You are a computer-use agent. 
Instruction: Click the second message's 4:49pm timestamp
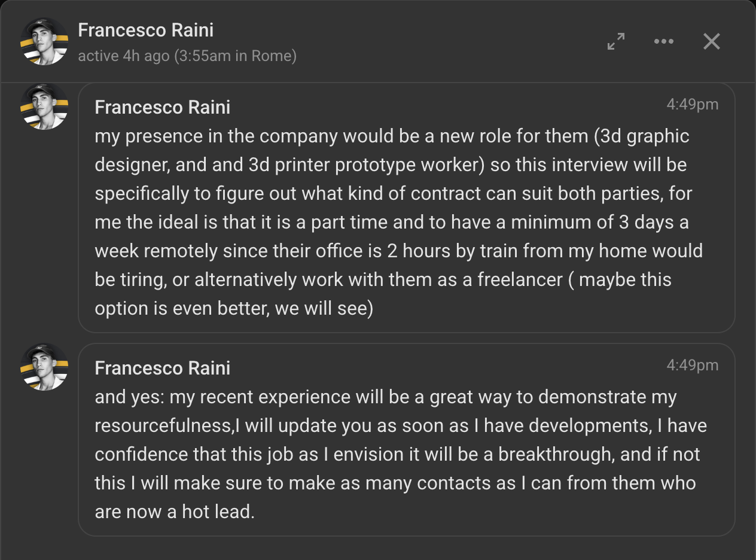[692, 365]
